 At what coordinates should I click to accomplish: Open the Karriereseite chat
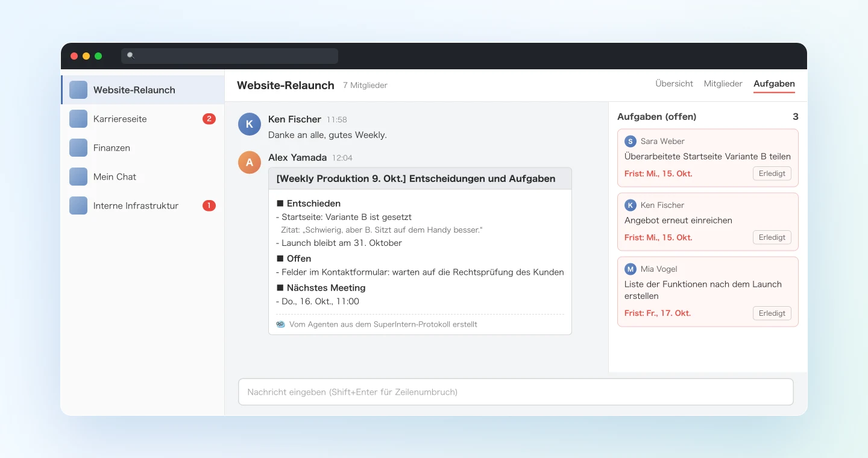tap(142, 119)
